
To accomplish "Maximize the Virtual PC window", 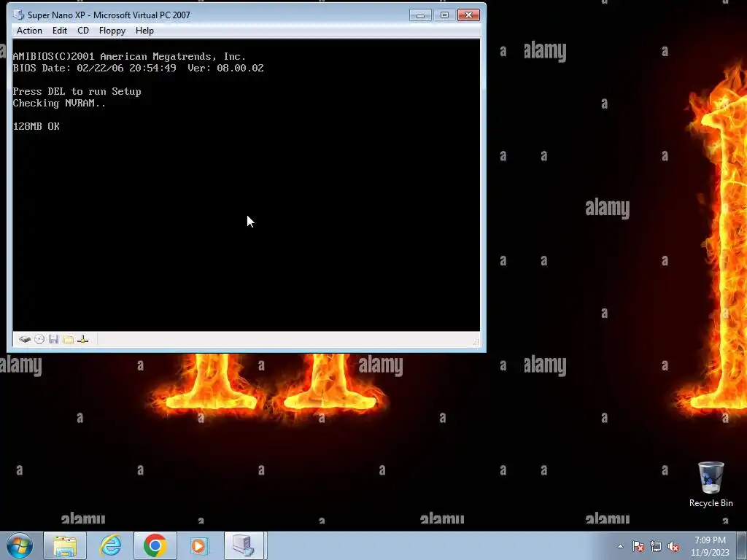I will [x=444, y=15].
